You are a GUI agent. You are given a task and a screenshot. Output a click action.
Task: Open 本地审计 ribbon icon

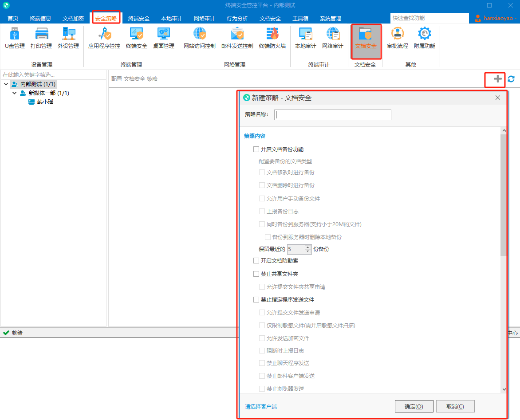pyautogui.click(x=305, y=38)
